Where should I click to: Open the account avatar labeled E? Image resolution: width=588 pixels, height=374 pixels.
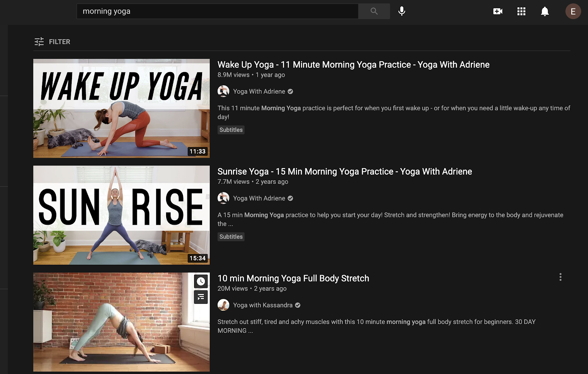pyautogui.click(x=573, y=11)
